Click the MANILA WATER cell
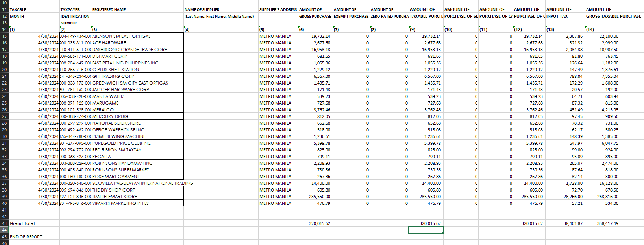This screenshot has width=644, height=245. 137,96
